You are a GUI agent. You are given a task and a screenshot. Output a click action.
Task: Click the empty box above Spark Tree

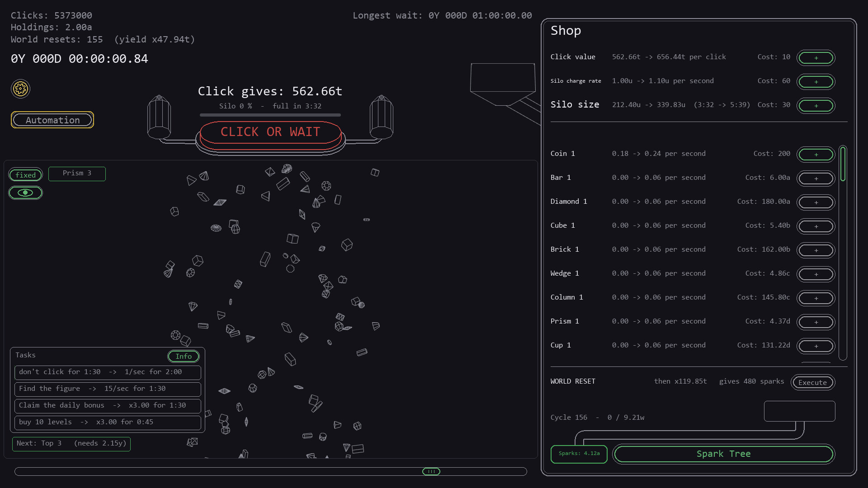(799, 411)
